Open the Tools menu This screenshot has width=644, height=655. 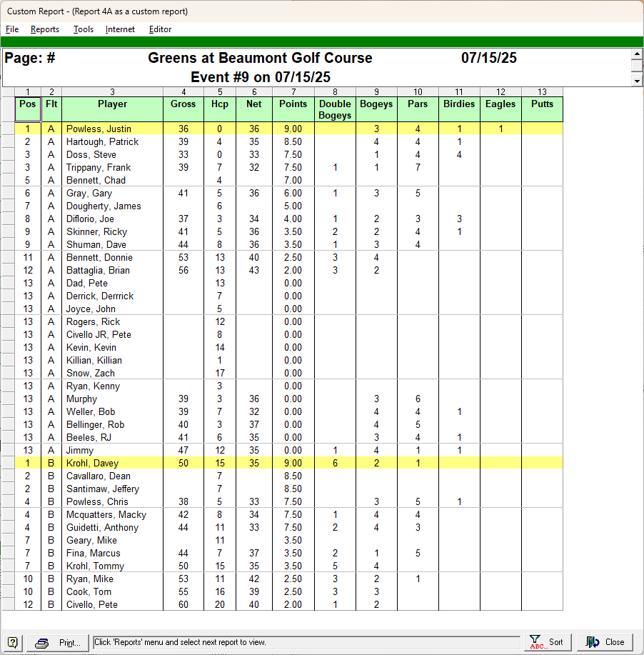(x=83, y=29)
